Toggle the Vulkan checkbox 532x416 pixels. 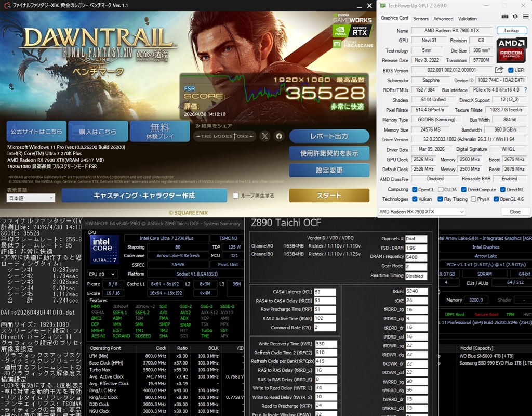tap(415, 199)
